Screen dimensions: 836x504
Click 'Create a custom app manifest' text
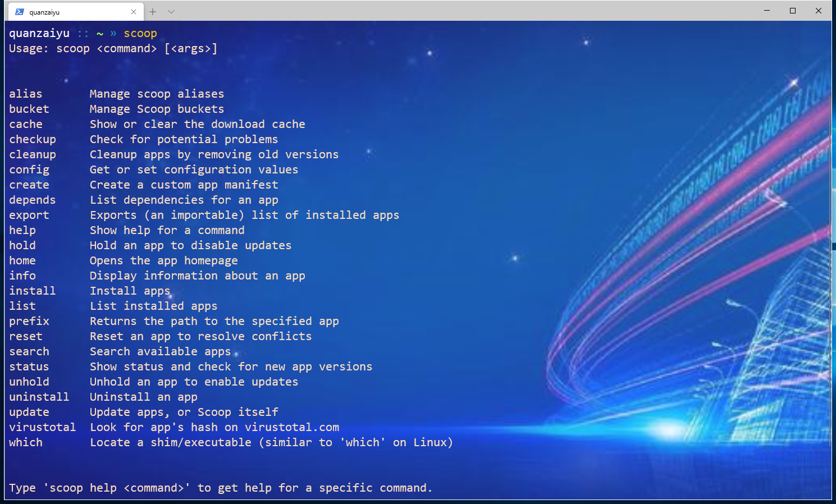(x=184, y=185)
